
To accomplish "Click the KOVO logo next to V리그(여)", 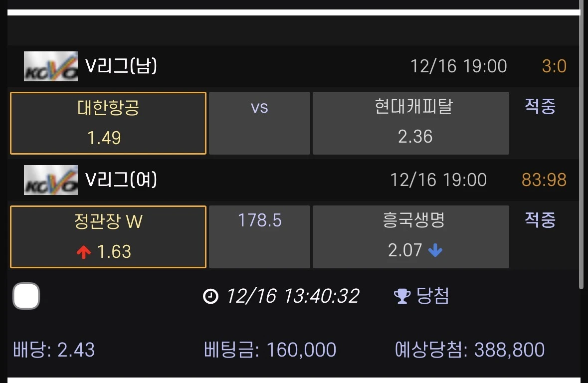I will coord(50,180).
